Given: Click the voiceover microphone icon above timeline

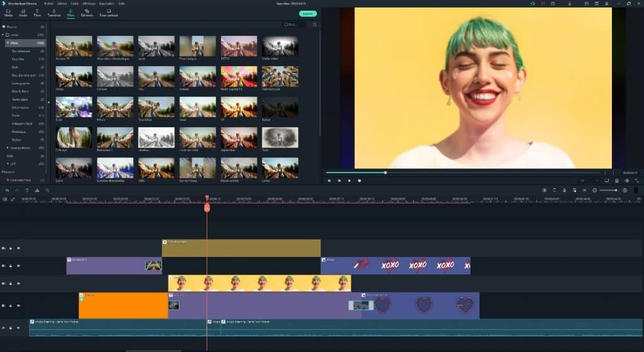Looking at the screenshot, I should point(565,190).
